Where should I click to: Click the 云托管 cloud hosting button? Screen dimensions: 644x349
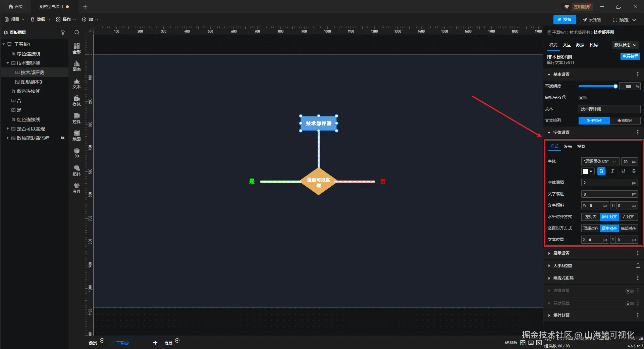tap(592, 19)
